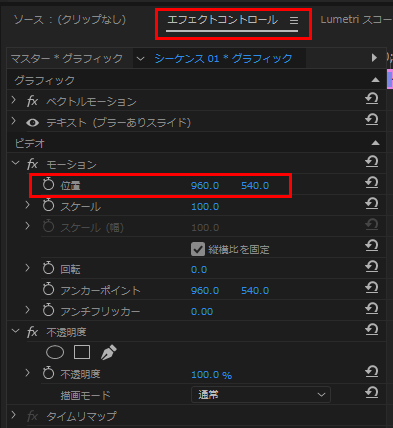Click the 不透明度 value 100.0 %

click(x=211, y=375)
